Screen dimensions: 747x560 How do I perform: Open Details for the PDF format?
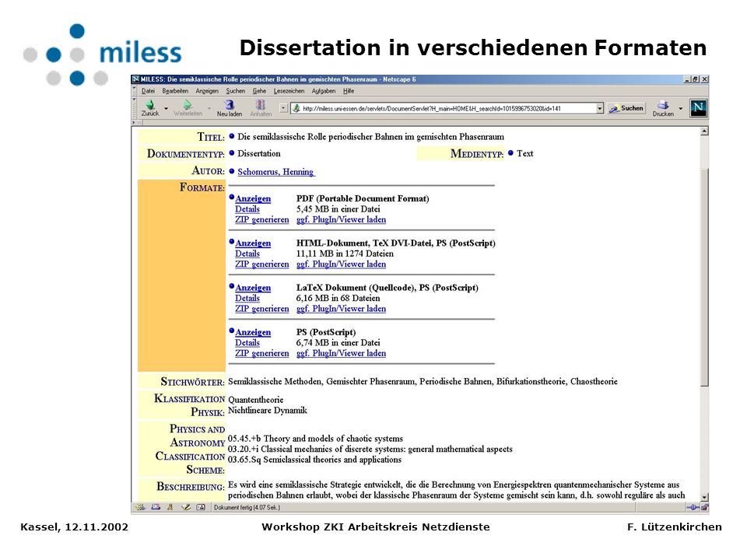tap(247, 209)
